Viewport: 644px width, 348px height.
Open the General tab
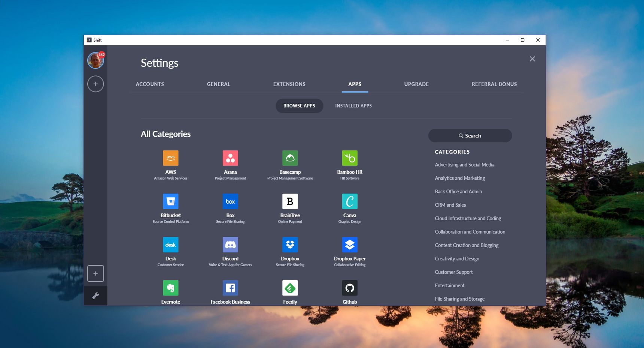click(219, 84)
